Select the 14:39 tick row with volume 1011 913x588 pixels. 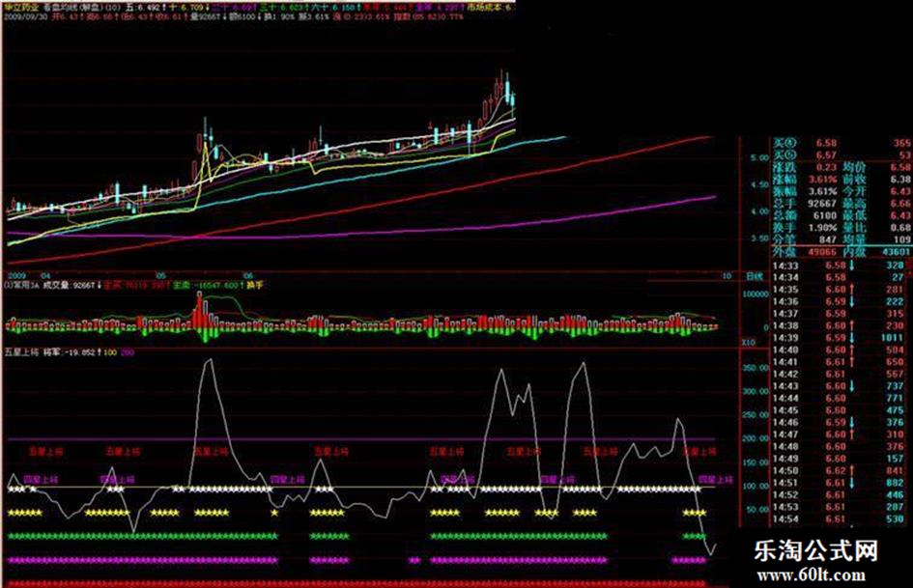(x=839, y=338)
